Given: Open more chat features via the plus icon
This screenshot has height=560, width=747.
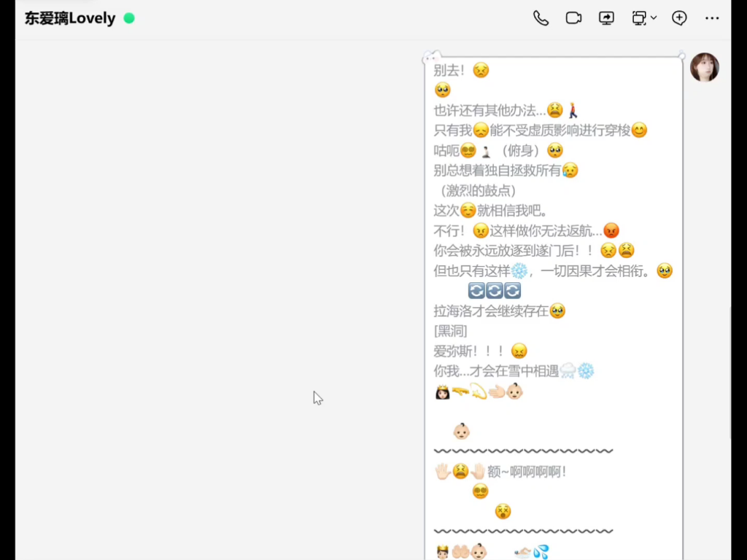Looking at the screenshot, I should (x=679, y=17).
